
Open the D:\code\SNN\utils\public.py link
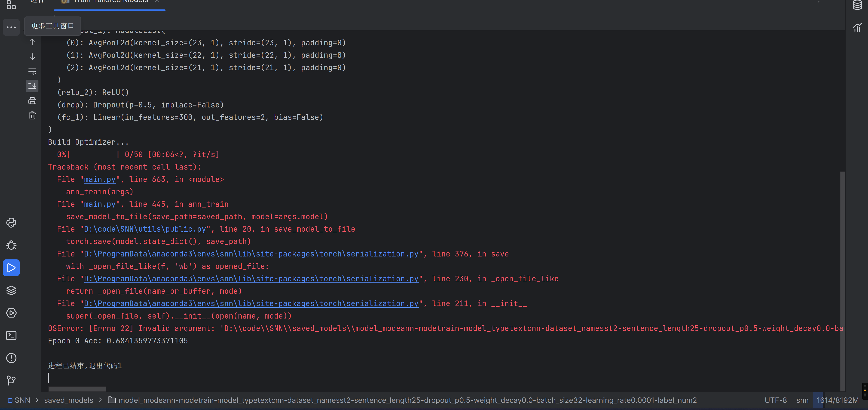point(145,229)
